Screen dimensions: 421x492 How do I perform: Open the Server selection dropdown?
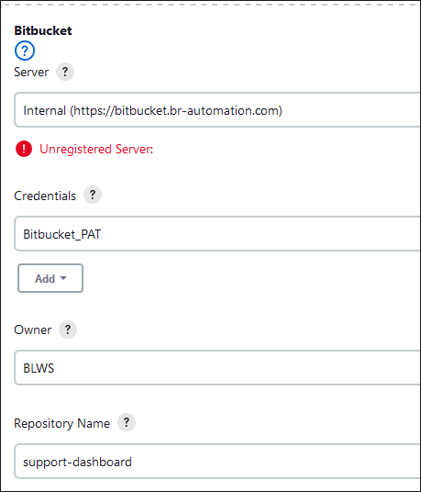[217, 110]
